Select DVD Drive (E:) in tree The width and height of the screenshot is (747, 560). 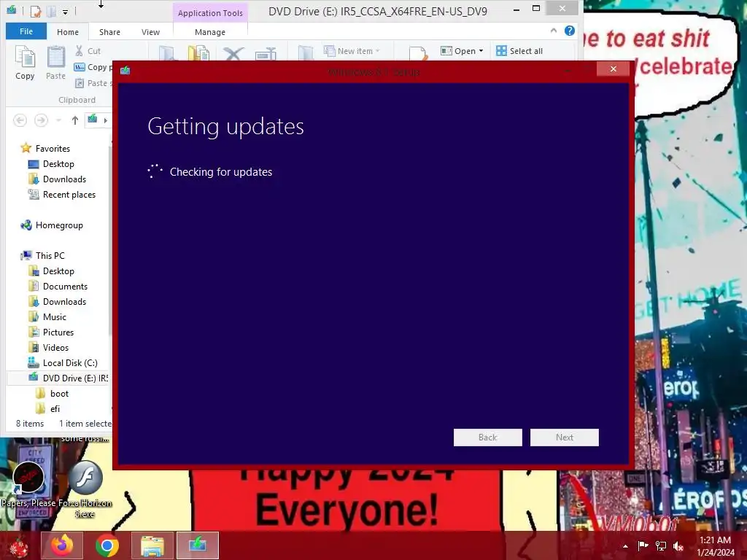point(59,378)
